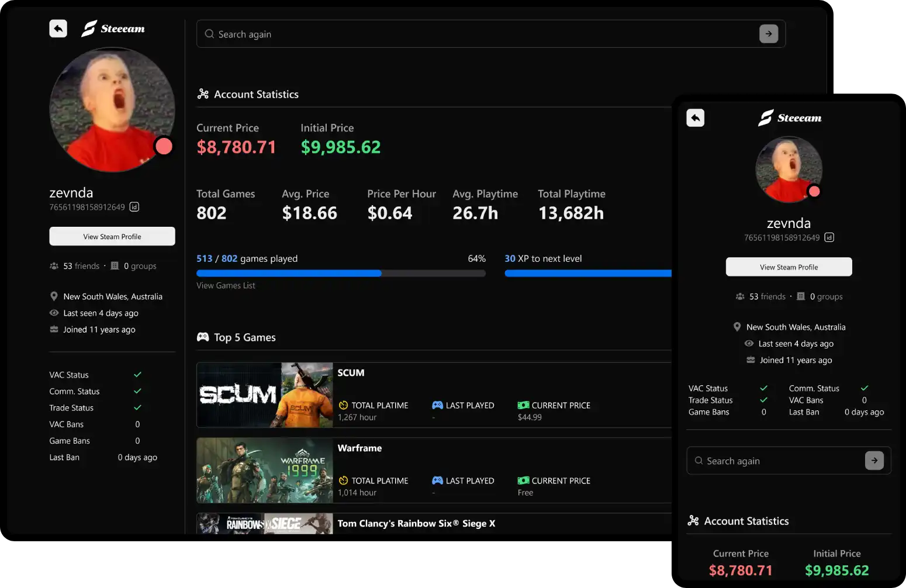The height and width of the screenshot is (588, 906).
Task: Open View Steam Profile in the desktop sidebar
Action: 112,236
